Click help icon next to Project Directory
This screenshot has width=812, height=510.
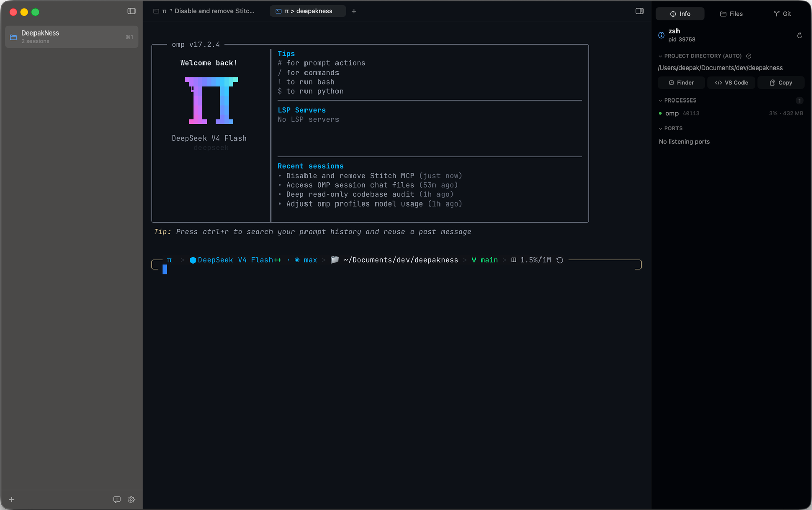(749, 56)
